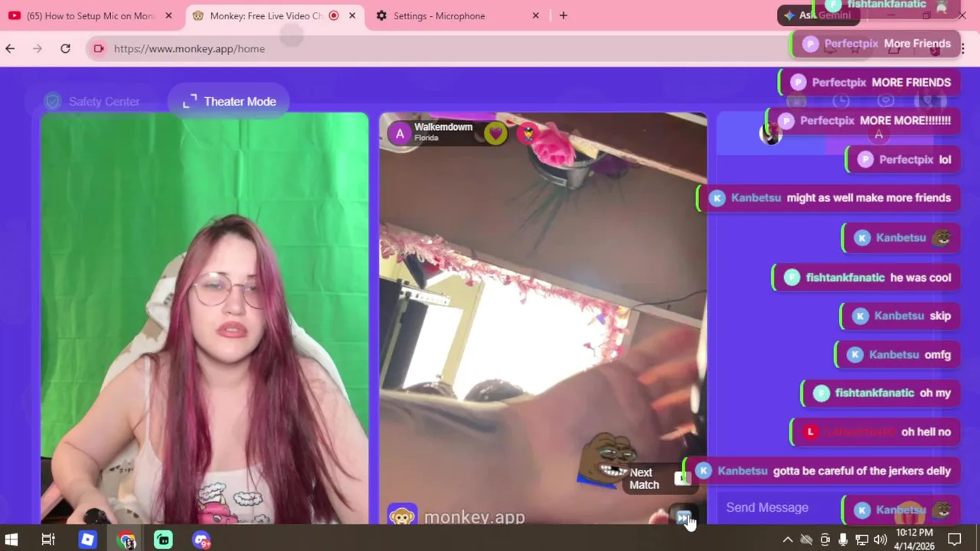Close the Monkey video chat tab
This screenshot has height=551, width=980.
click(x=352, y=15)
